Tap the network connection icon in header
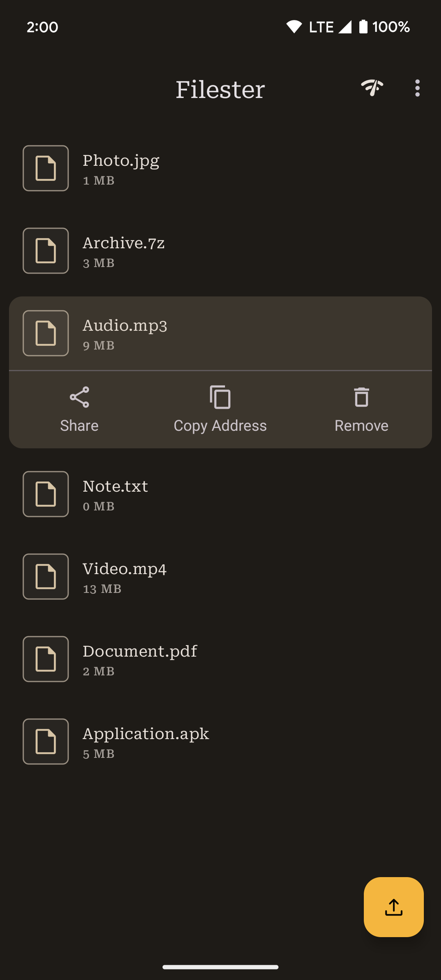The image size is (441, 980). pyautogui.click(x=372, y=88)
